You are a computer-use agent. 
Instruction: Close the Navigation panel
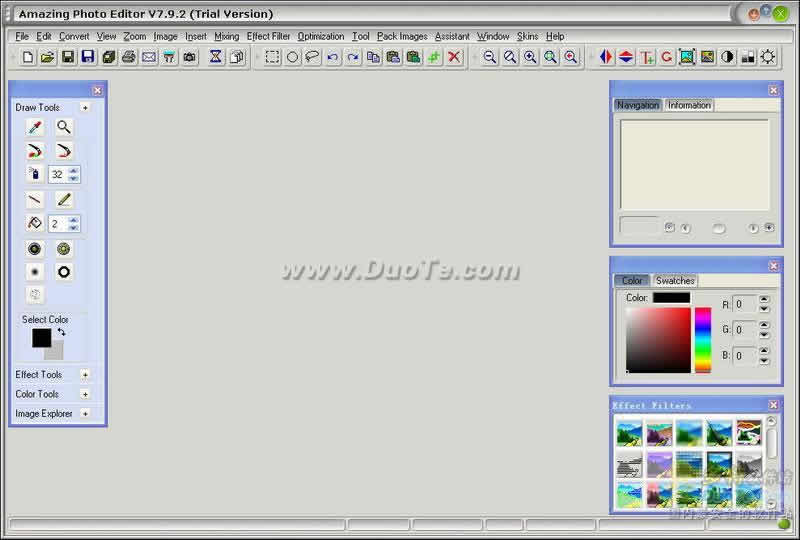pyautogui.click(x=773, y=90)
